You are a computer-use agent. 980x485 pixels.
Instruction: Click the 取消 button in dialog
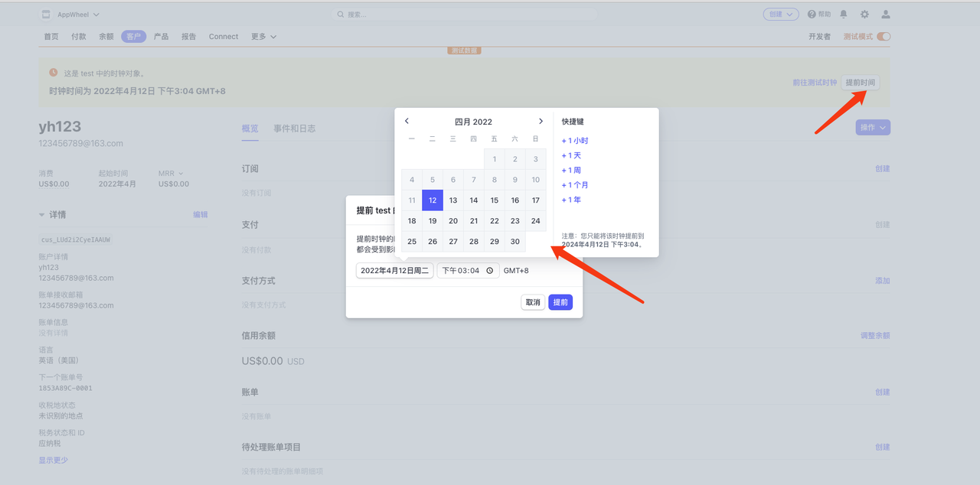[x=533, y=302]
